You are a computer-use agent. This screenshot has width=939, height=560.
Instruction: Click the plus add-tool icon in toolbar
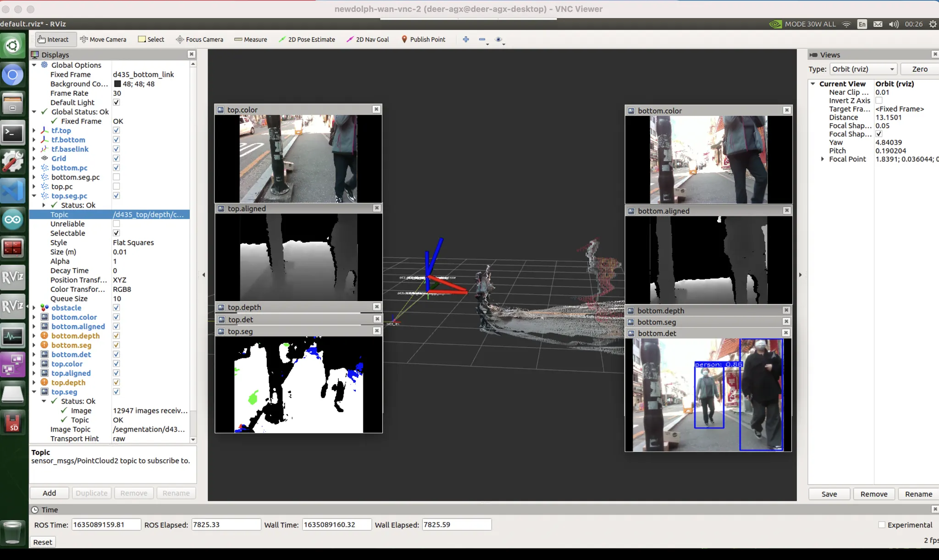[466, 39]
